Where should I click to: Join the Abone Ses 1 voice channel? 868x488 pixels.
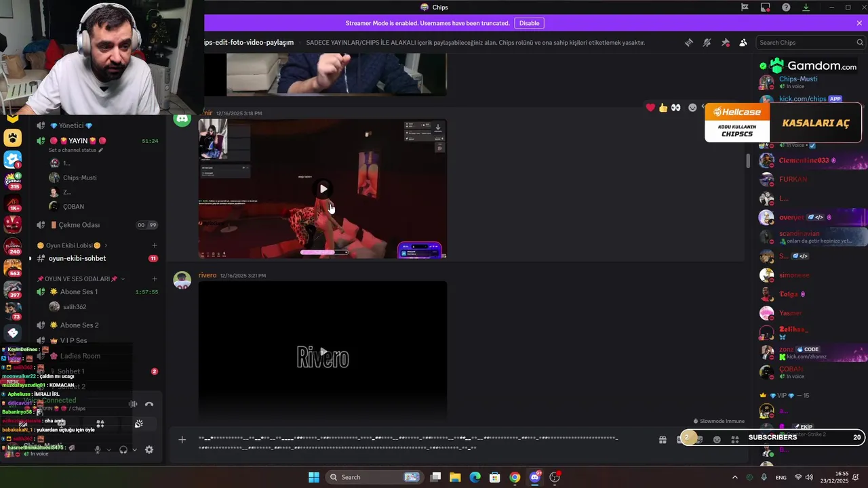[79, 292]
